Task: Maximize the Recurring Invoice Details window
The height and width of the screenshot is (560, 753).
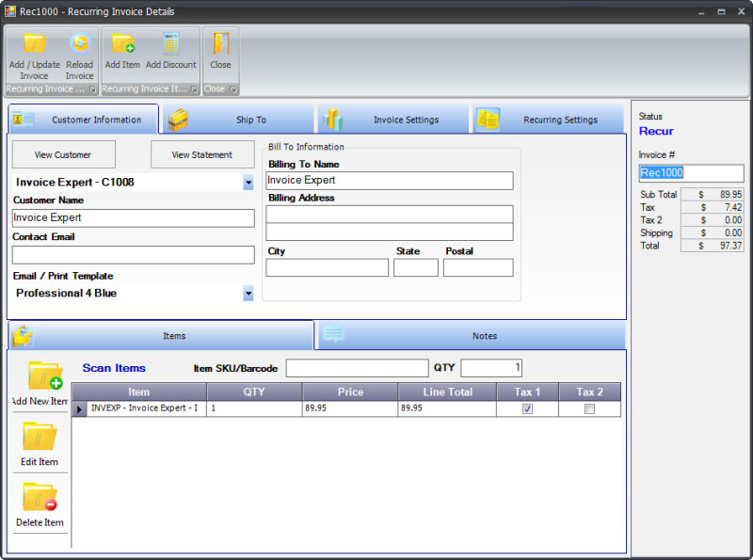Action: (x=721, y=12)
